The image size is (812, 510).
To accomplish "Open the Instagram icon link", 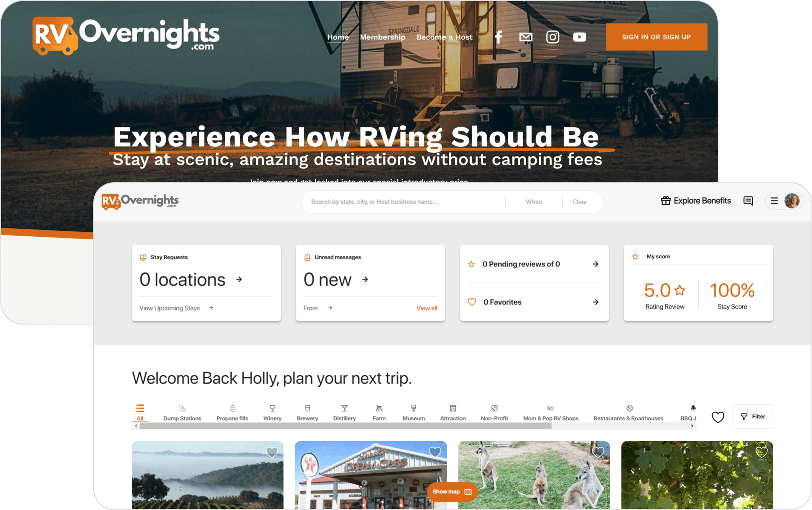I will 553,37.
